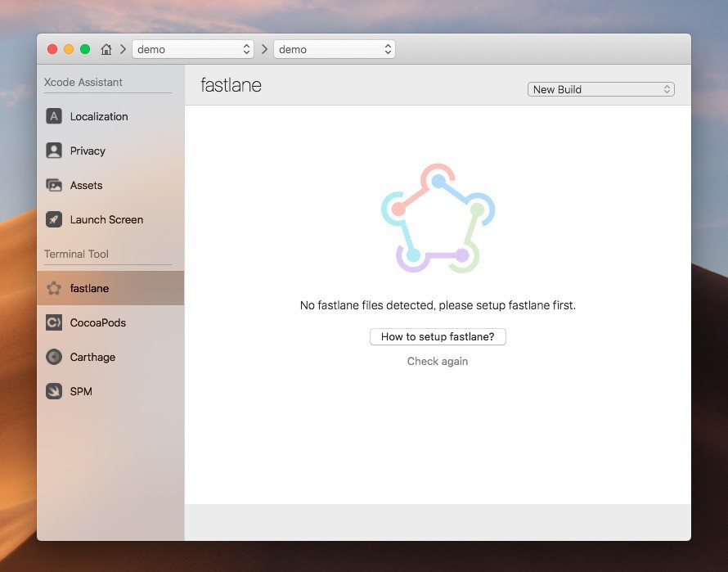Screen dimensions: 728x572
Task: Expand the second demo path dropdown
Action: (x=334, y=49)
